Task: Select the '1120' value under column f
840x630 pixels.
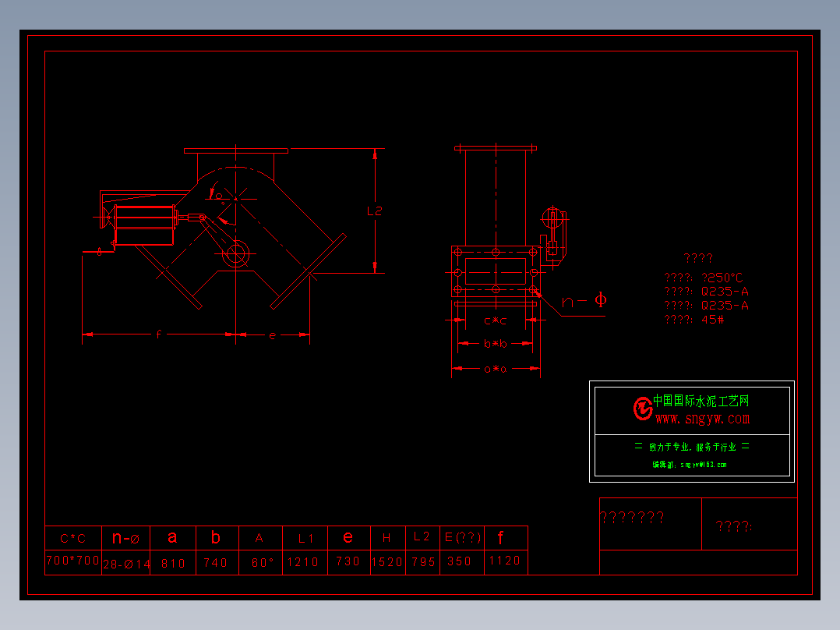Action: tap(505, 561)
